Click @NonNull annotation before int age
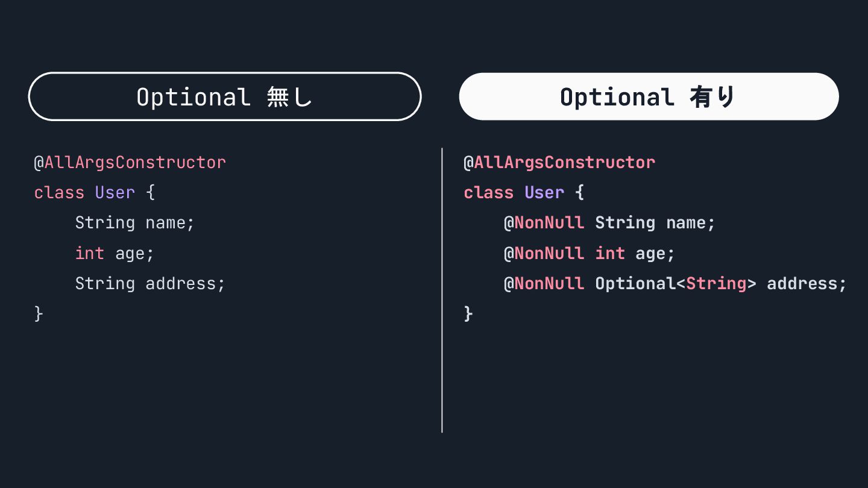 (x=544, y=253)
